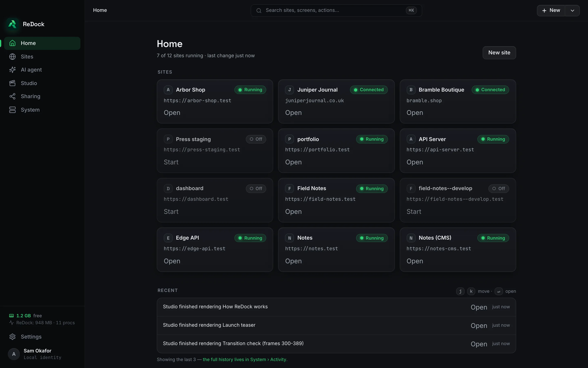The image size is (588, 368).
Task: Start the dashboard site
Action: [x=171, y=212]
